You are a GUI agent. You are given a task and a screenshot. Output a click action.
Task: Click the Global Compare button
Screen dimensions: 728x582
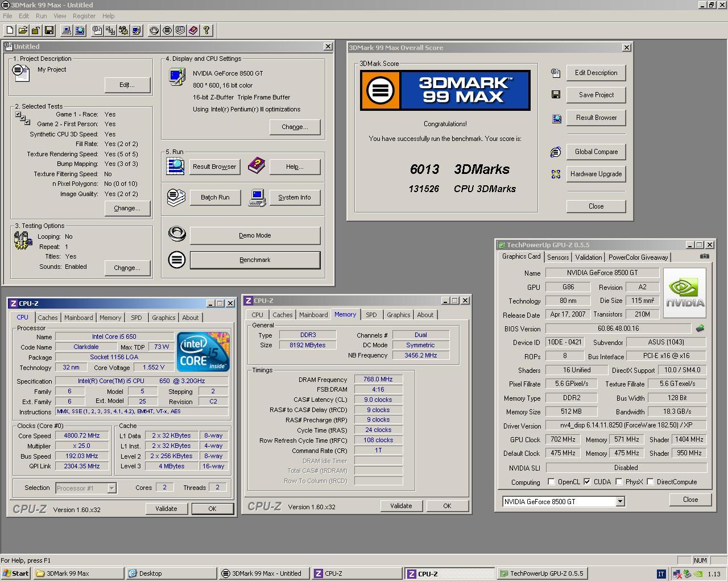pos(596,152)
